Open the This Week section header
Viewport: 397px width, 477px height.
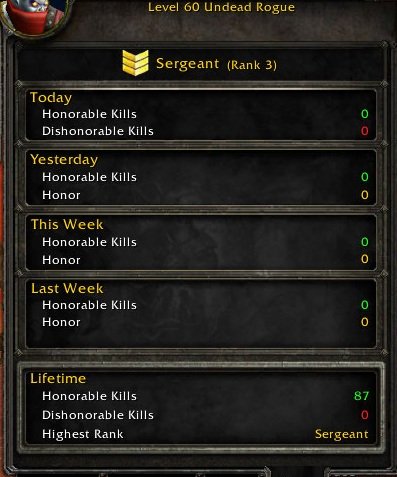coord(67,224)
